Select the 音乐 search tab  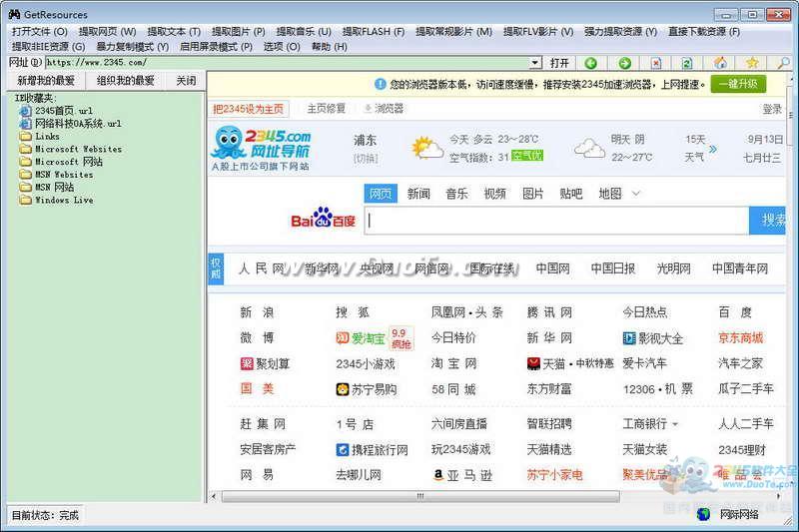coord(456,194)
